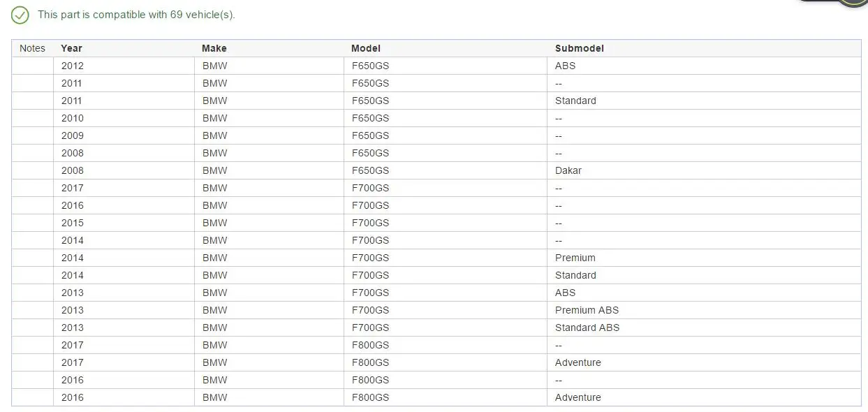This screenshot has height=412, width=868.
Task: Click the Notes column header
Action: pos(32,48)
